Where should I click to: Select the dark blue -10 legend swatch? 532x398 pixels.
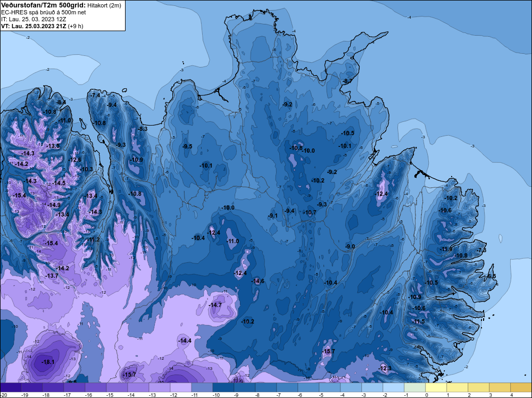[x=223, y=388]
